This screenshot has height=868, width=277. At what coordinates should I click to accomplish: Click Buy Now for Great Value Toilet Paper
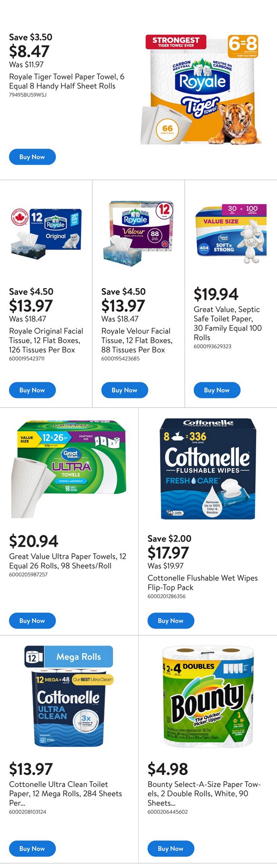(217, 390)
